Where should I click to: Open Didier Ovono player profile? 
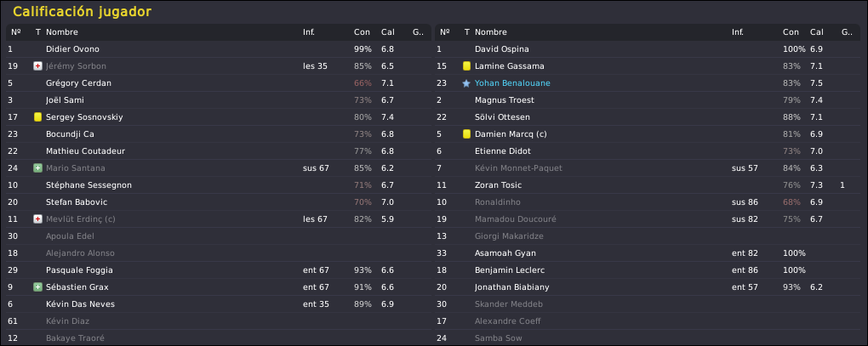click(x=72, y=49)
